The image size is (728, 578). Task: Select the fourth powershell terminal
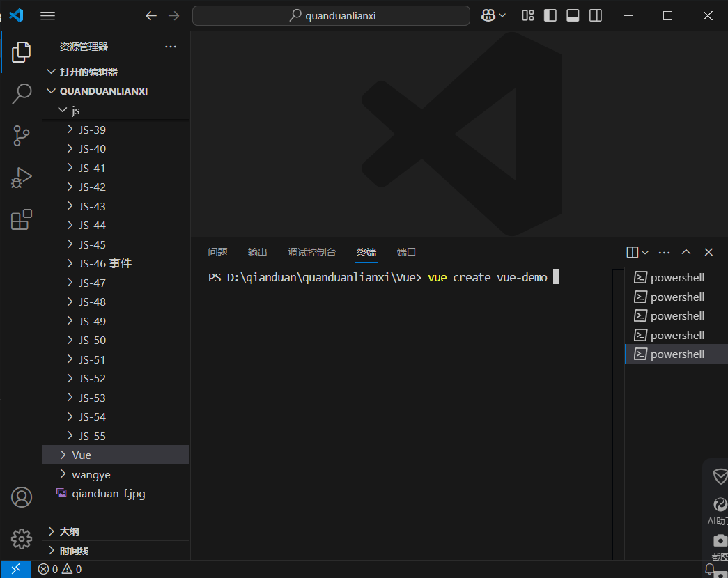(x=676, y=335)
